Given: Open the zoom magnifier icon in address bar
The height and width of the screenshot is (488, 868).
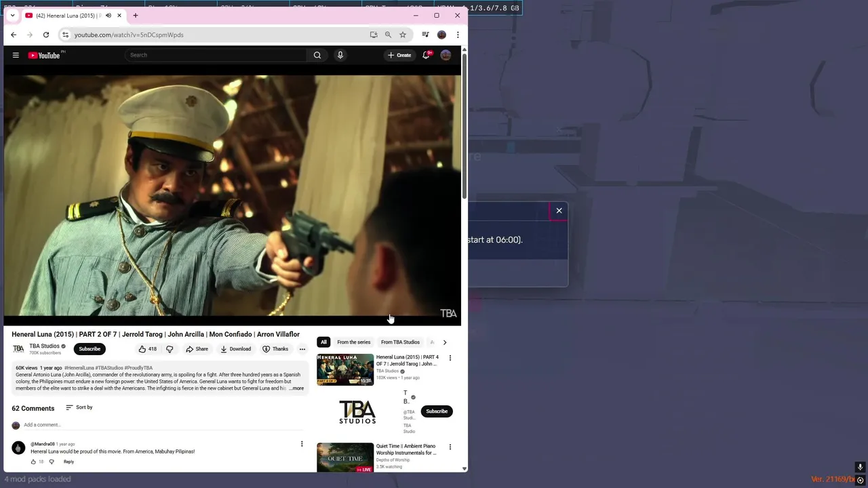Looking at the screenshot, I should 388,35.
